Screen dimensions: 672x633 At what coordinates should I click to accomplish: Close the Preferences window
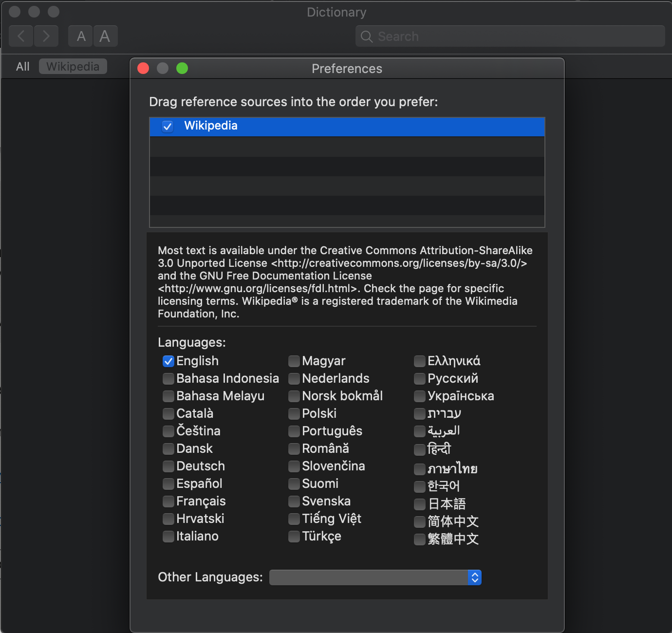point(143,68)
